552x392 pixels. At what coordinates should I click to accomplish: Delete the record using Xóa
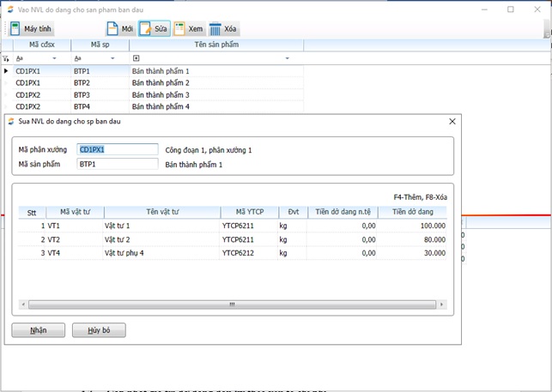point(223,29)
